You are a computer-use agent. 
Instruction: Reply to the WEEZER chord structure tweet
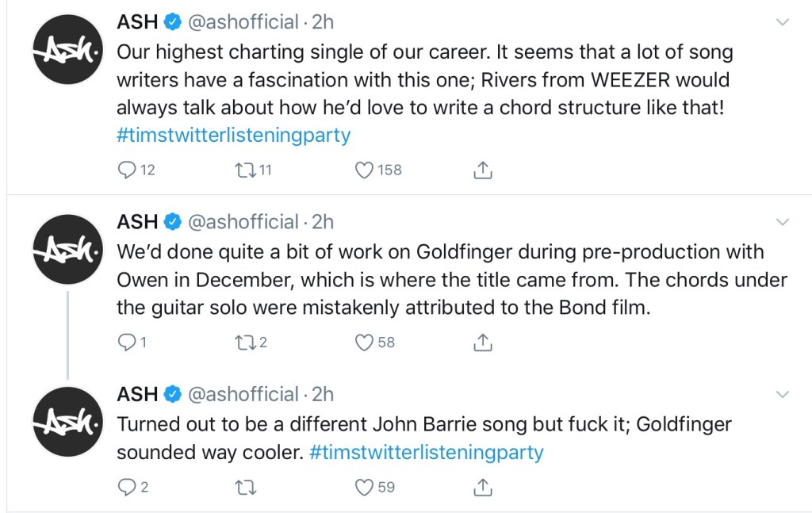point(128,170)
